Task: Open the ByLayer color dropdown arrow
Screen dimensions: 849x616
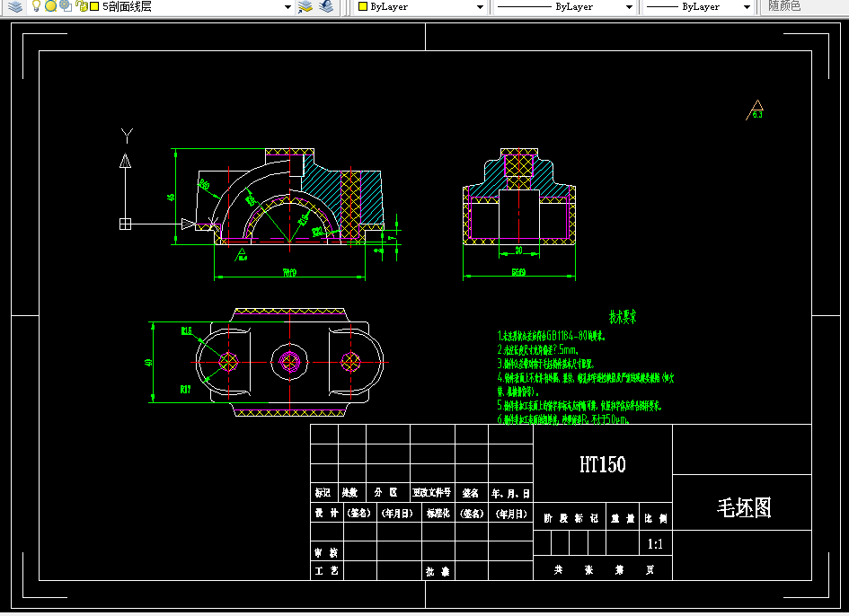Action: click(x=480, y=7)
